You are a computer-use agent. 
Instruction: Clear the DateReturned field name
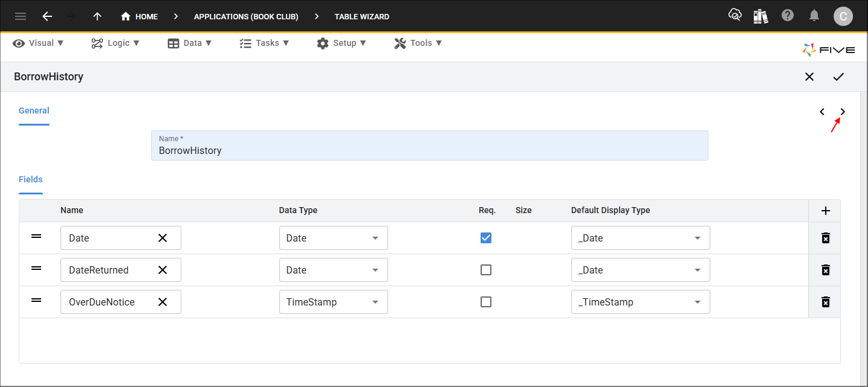point(163,270)
